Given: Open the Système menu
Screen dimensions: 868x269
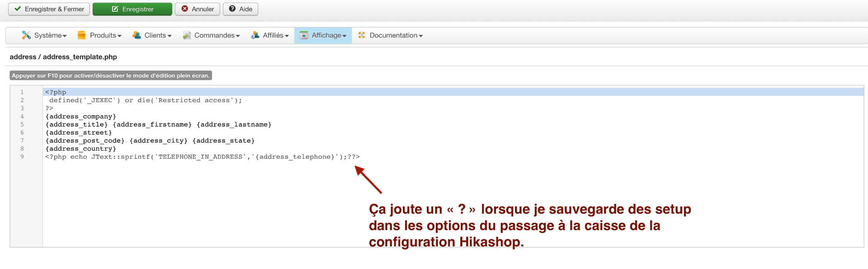Looking at the screenshot, I should tap(44, 35).
